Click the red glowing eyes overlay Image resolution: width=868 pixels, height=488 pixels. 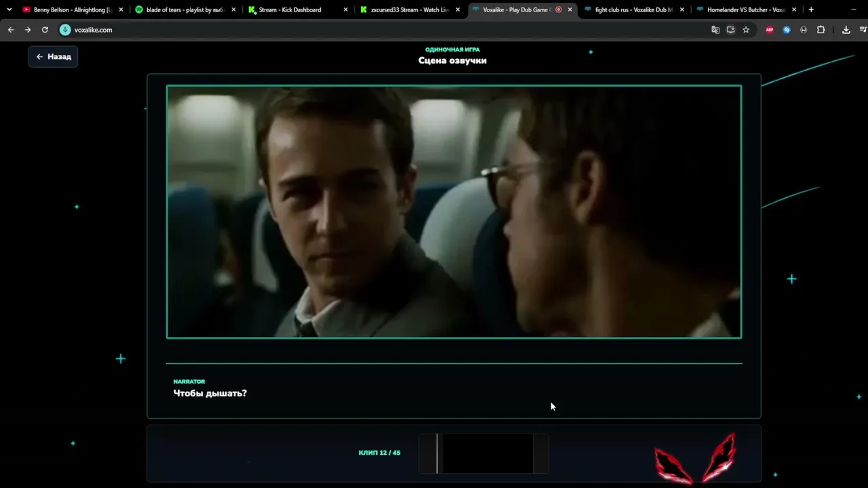[695, 457]
